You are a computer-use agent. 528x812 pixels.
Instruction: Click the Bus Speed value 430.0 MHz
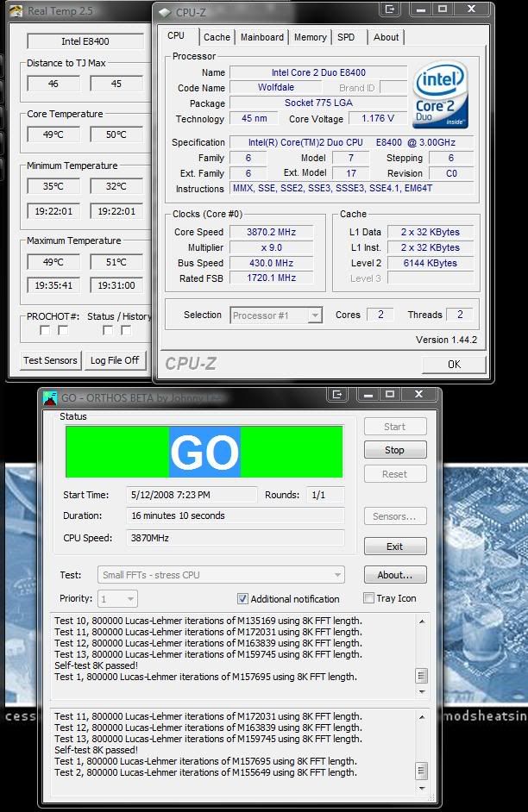coord(272,263)
